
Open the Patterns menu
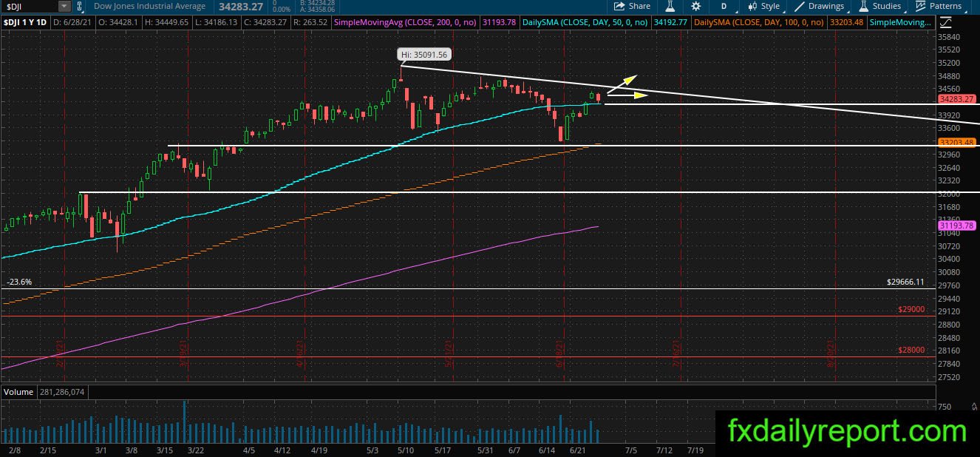[939, 6]
